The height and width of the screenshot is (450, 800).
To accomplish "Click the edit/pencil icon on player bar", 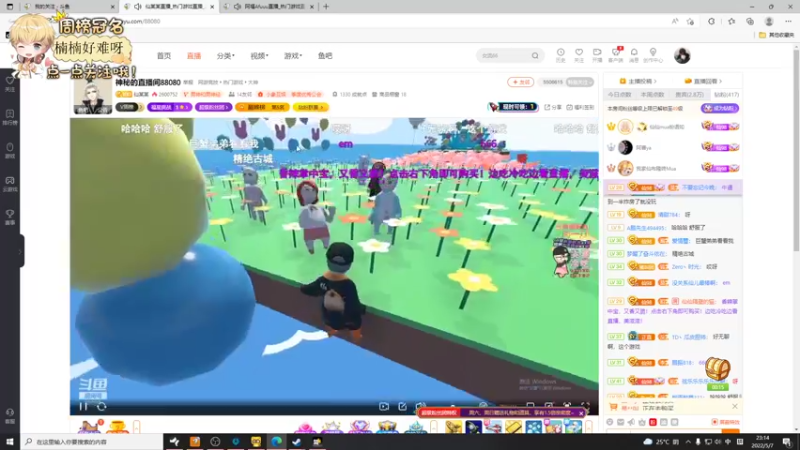I will (403, 407).
